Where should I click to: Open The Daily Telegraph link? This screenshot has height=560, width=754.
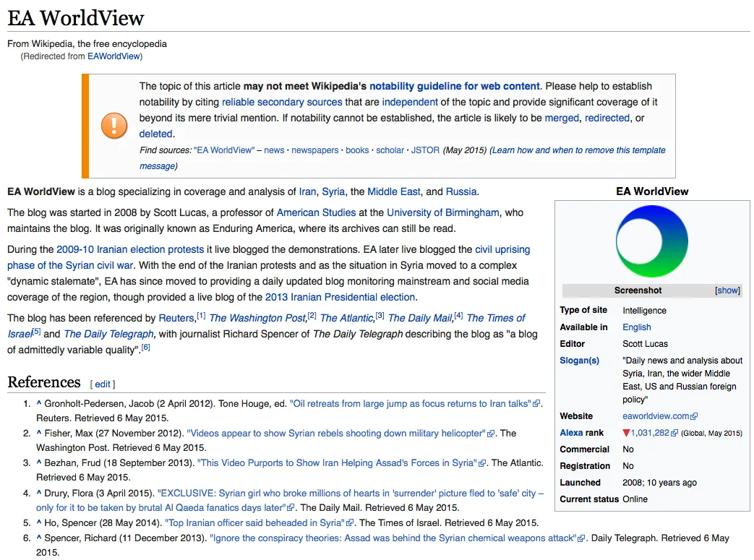(108, 334)
